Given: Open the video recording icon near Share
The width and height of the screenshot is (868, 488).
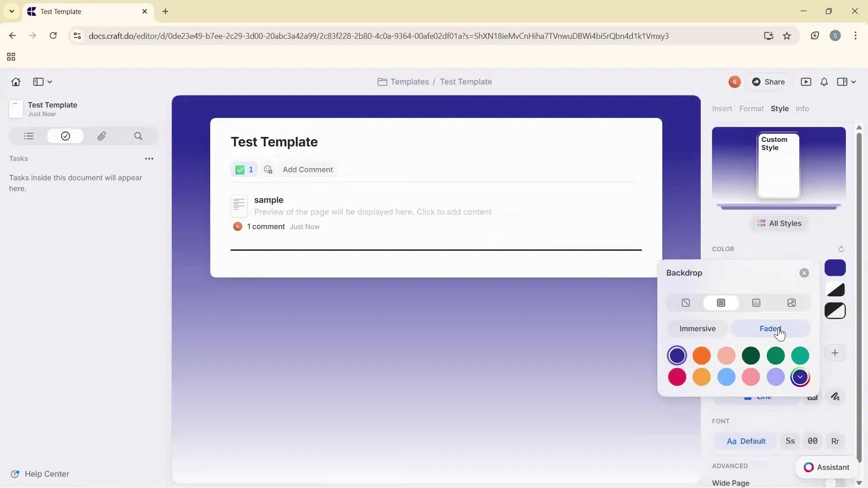Looking at the screenshot, I should click(807, 82).
